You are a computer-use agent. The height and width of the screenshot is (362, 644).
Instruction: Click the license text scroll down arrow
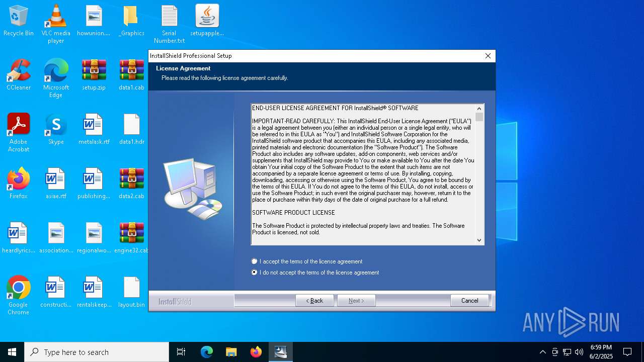pos(479,240)
